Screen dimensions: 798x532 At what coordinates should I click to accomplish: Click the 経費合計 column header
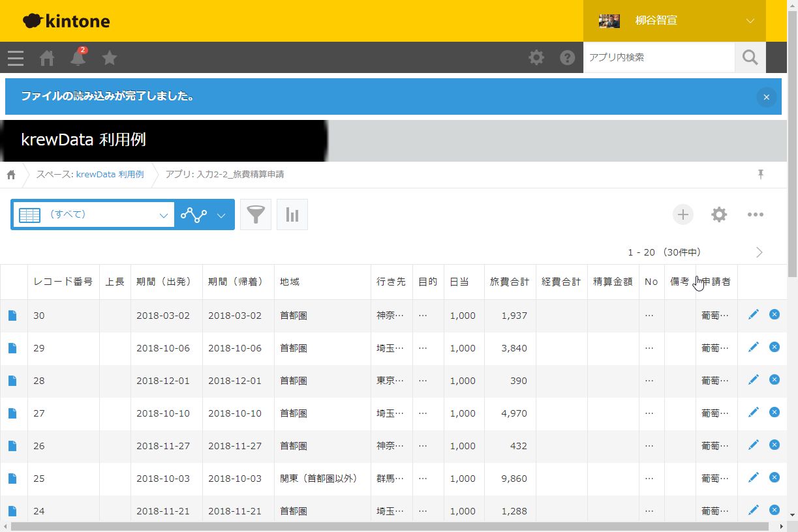point(562,282)
